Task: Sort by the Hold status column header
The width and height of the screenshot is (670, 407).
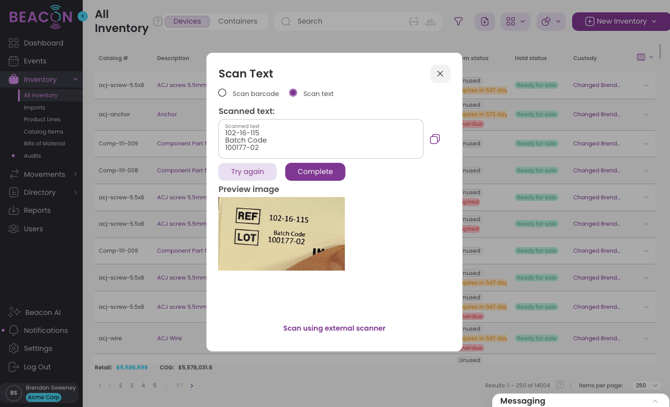Action: point(530,58)
